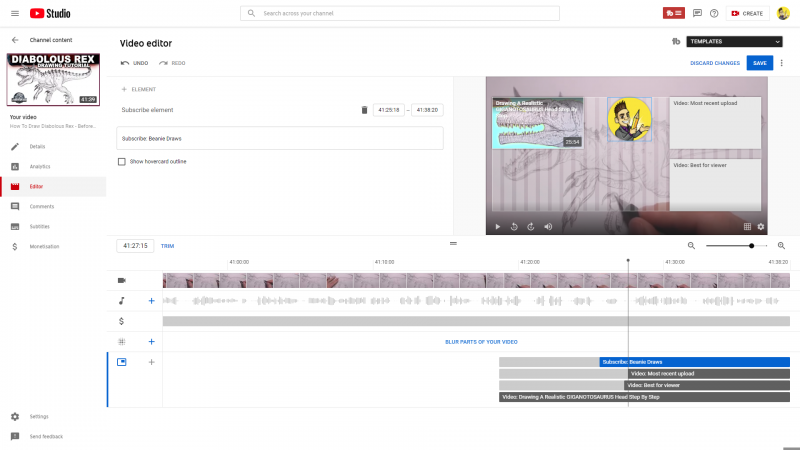Zoom in the timeline with magnifier plus
The image size is (800, 450).
coord(781,245)
